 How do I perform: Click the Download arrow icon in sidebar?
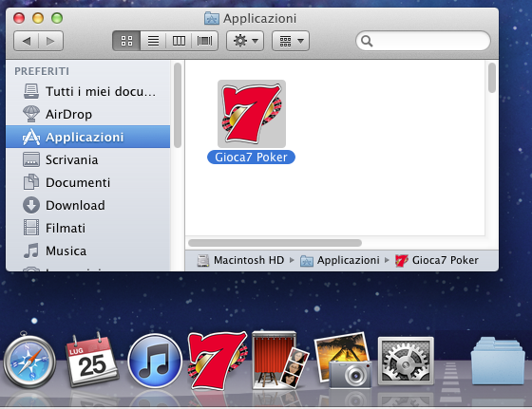click(x=31, y=205)
